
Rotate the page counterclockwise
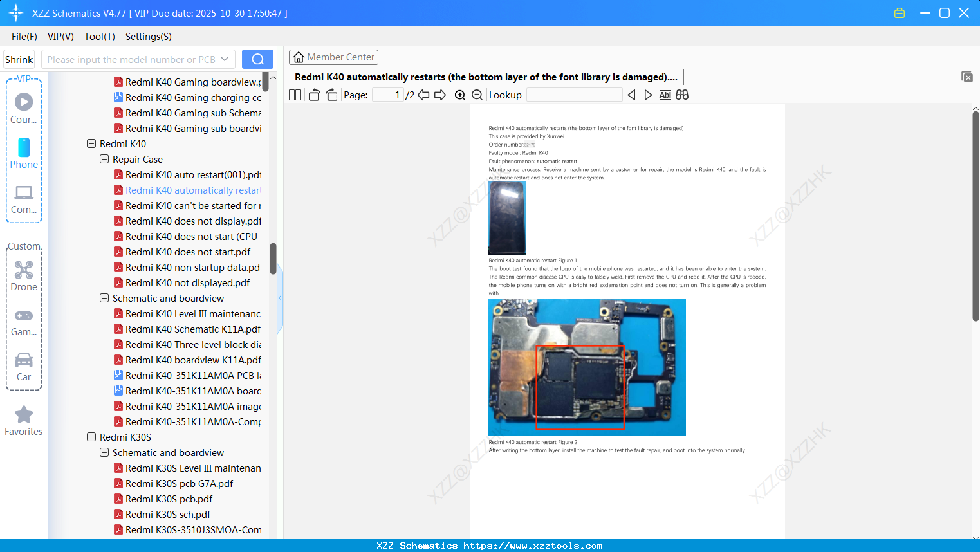coord(315,95)
